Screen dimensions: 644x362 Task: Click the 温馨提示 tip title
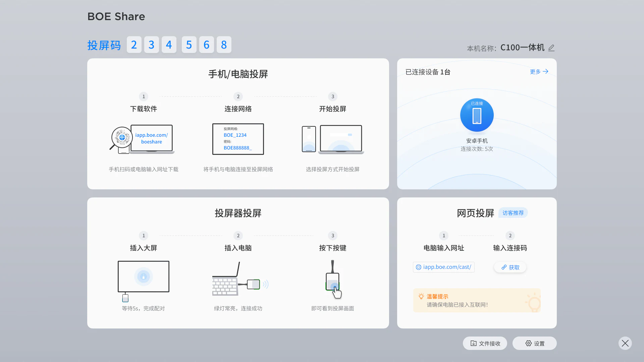(x=437, y=297)
